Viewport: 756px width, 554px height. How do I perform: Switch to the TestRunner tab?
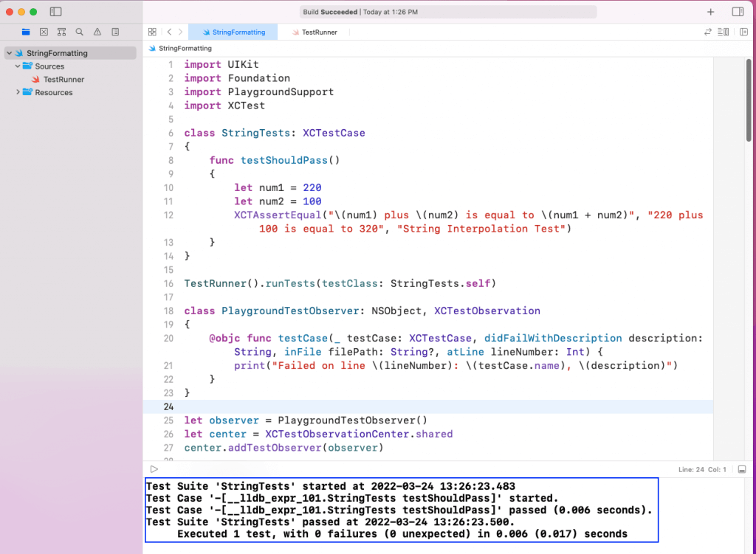tap(319, 32)
